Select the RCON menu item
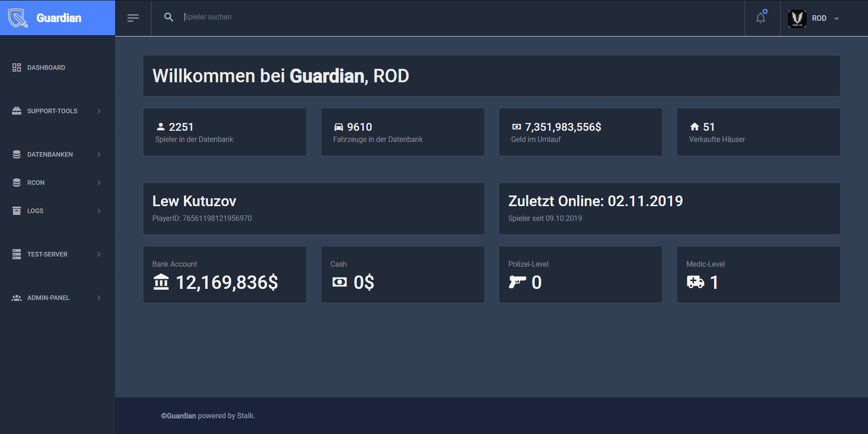The width and height of the screenshot is (868, 434). pyautogui.click(x=36, y=183)
